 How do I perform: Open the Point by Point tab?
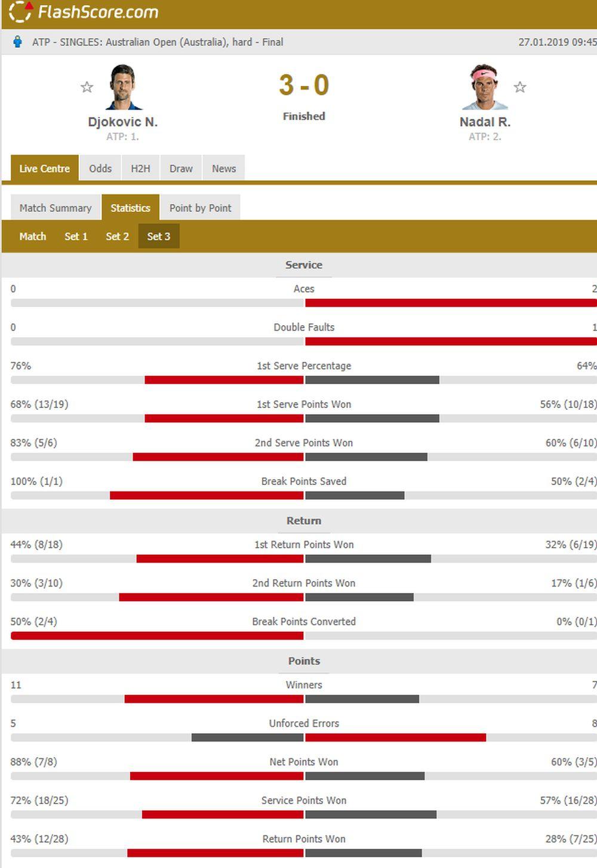200,208
